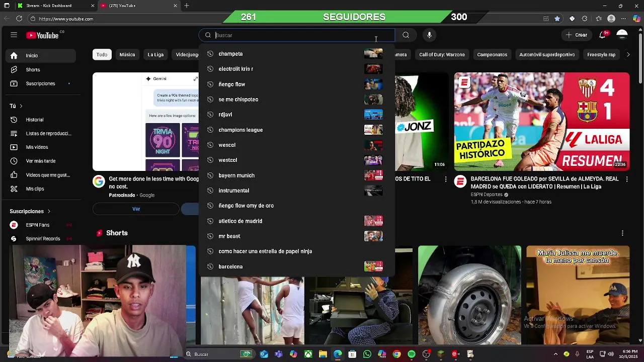Open Edge settings three-dot menu
The width and height of the screenshot is (644, 362).
(x=624, y=19)
